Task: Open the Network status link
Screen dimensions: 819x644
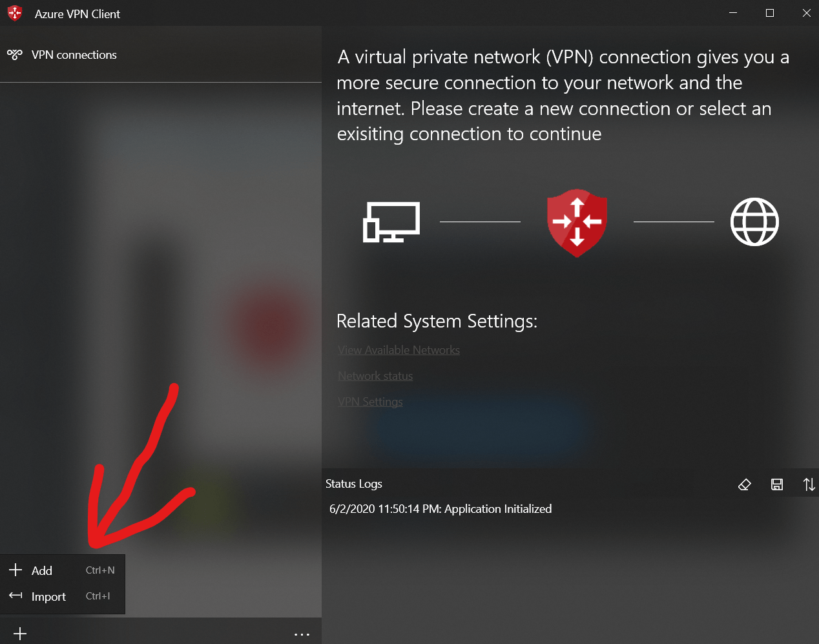Action: [375, 375]
